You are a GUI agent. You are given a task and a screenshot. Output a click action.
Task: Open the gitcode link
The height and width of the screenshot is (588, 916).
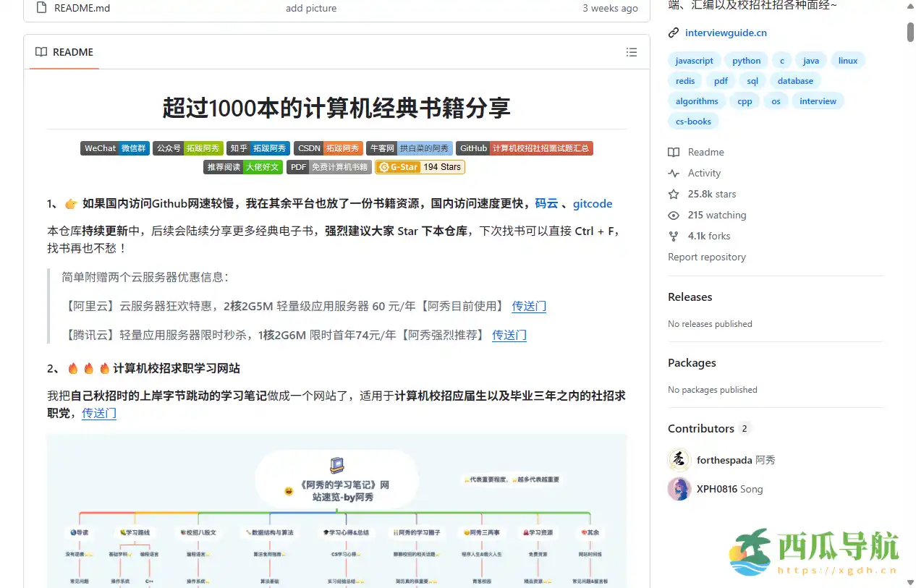593,203
